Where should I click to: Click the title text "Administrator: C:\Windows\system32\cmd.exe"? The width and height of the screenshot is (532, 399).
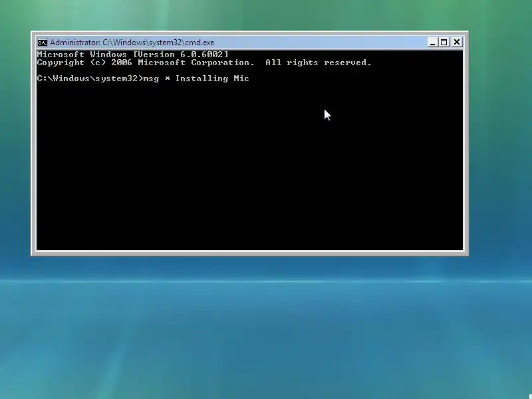132,43
